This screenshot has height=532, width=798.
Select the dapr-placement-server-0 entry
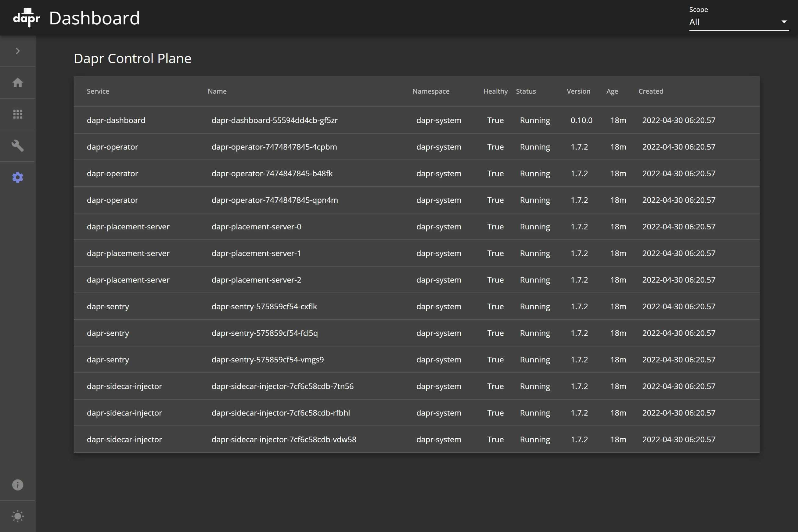tap(256, 226)
